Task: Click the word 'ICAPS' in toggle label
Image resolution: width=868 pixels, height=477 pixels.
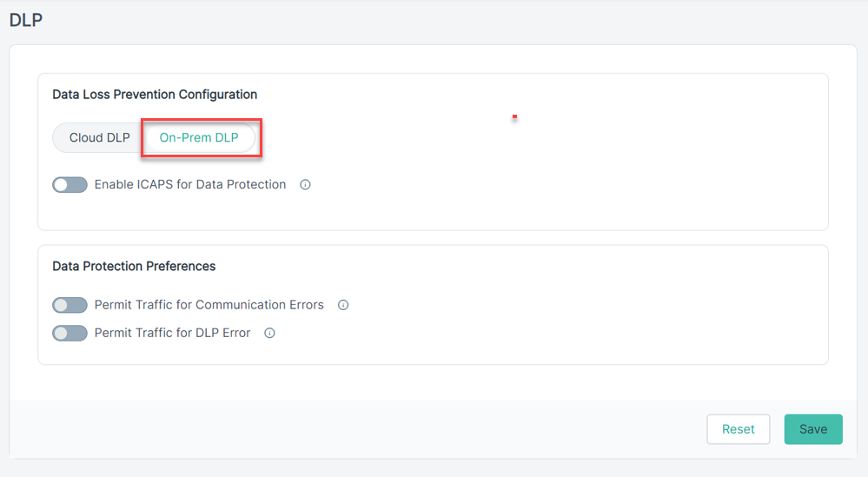Action: pyautogui.click(x=155, y=185)
